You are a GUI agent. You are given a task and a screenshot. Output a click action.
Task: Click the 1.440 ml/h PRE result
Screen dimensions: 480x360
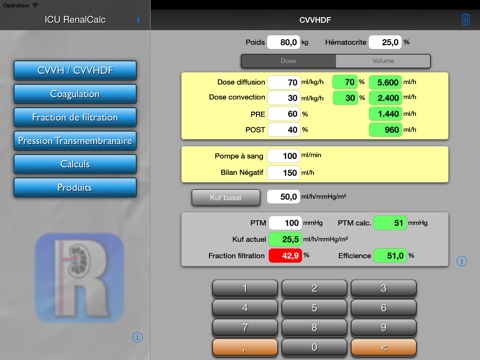pos(385,114)
